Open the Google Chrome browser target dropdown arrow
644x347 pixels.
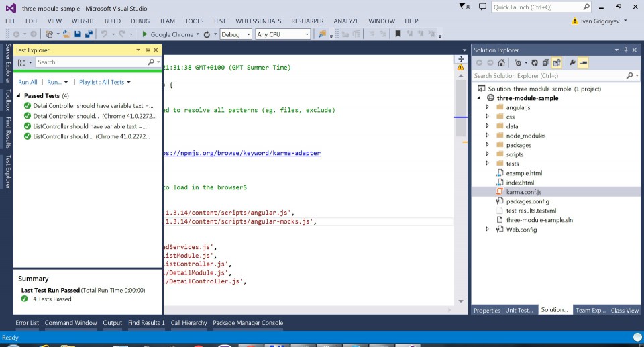pyautogui.click(x=197, y=34)
